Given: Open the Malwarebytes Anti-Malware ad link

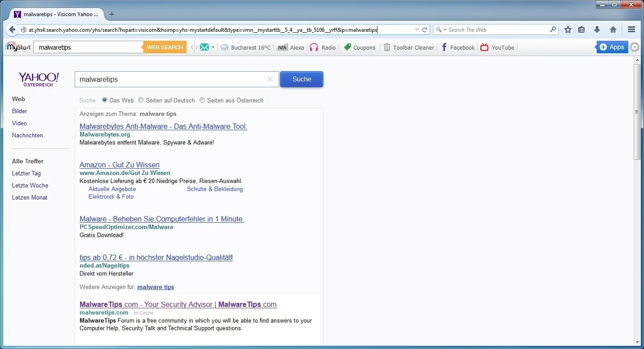Looking at the screenshot, I should click(x=163, y=126).
